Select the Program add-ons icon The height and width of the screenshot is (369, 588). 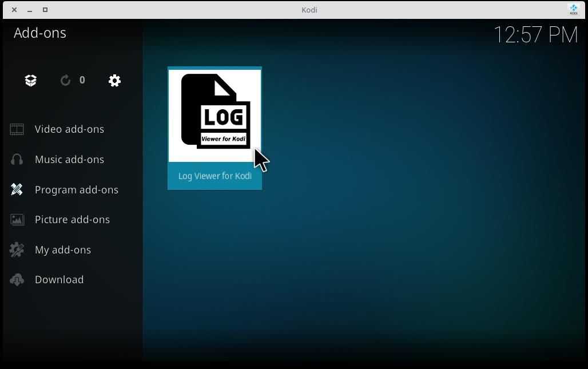click(x=17, y=189)
